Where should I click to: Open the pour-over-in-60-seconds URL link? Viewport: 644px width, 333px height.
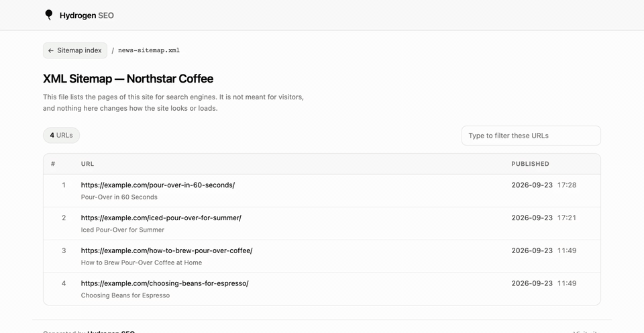[158, 185]
